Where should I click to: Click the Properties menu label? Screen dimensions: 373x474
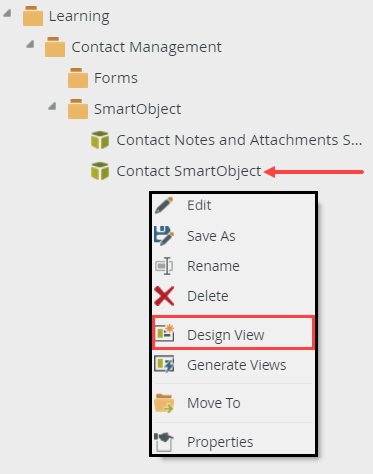click(220, 442)
